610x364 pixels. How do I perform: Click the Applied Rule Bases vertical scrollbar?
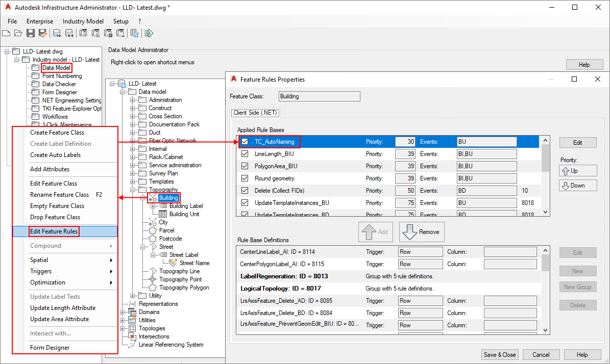click(x=545, y=176)
